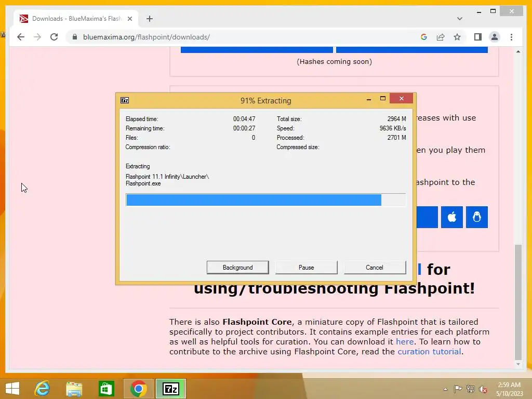532x399 pixels.
Task: Bookmark this page with star
Action: (x=457, y=37)
